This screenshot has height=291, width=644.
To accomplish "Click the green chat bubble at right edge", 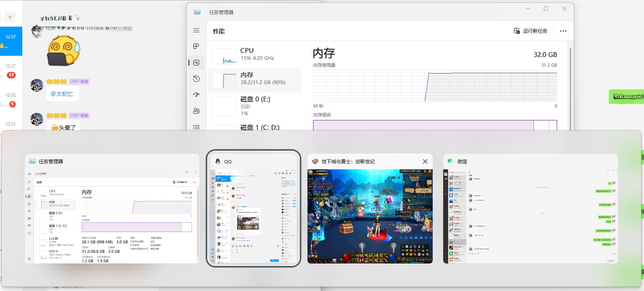I will (x=626, y=97).
